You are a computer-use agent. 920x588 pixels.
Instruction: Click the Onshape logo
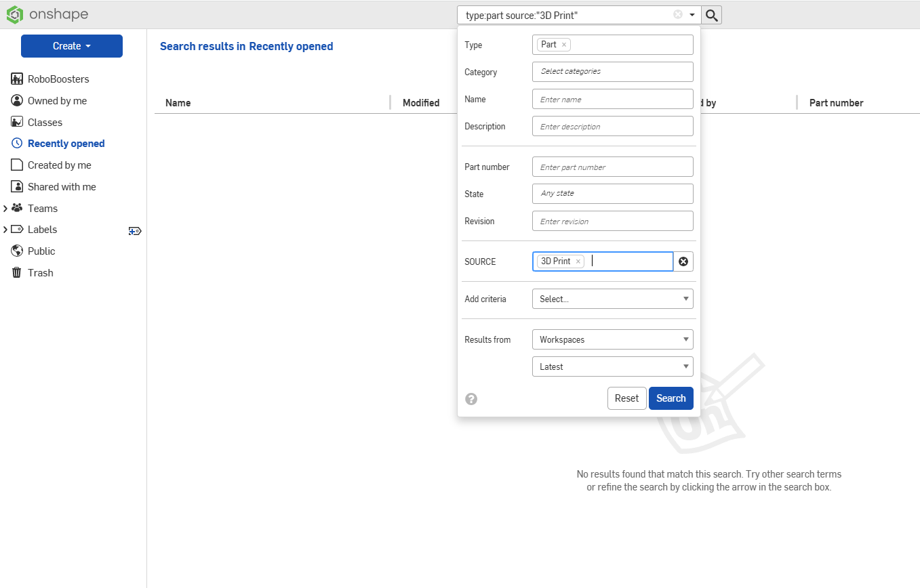(47, 14)
